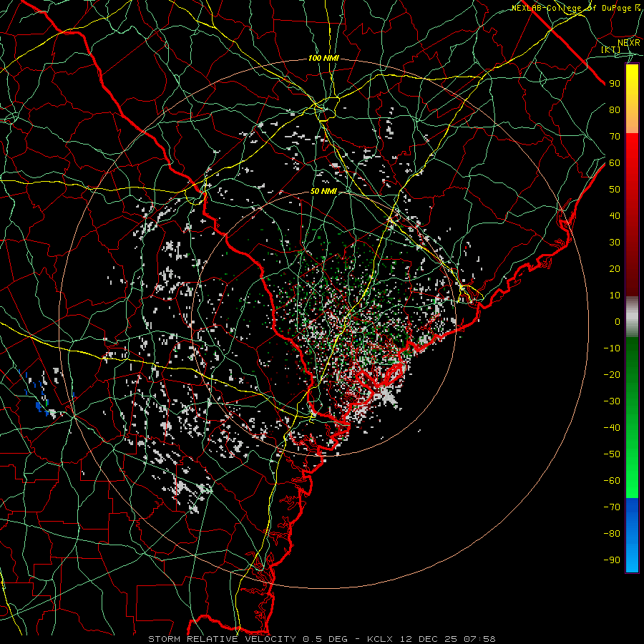Select the -80 value on the velocity scale
This screenshot has width=644, height=644.
point(612,534)
